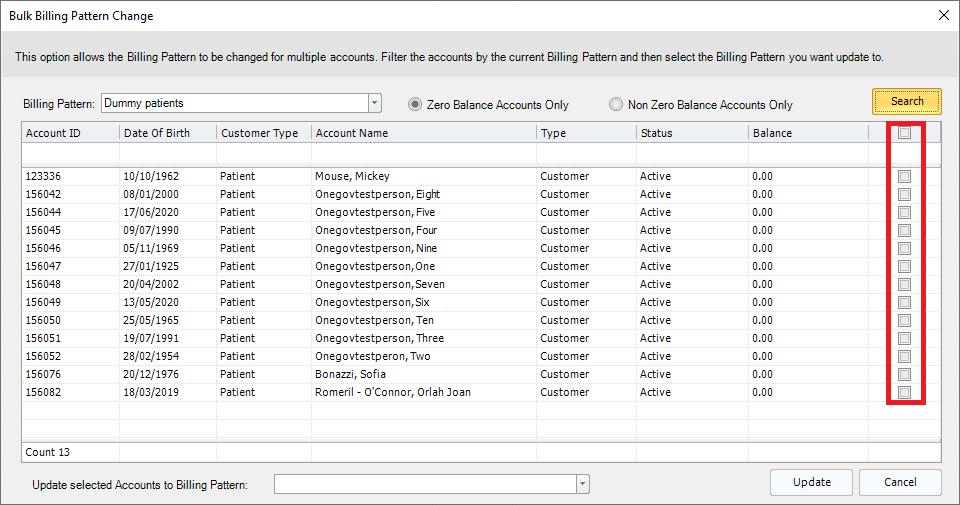960x505 pixels.
Task: Check the Onegovtestperson, Eight row checkbox
Action: (904, 195)
